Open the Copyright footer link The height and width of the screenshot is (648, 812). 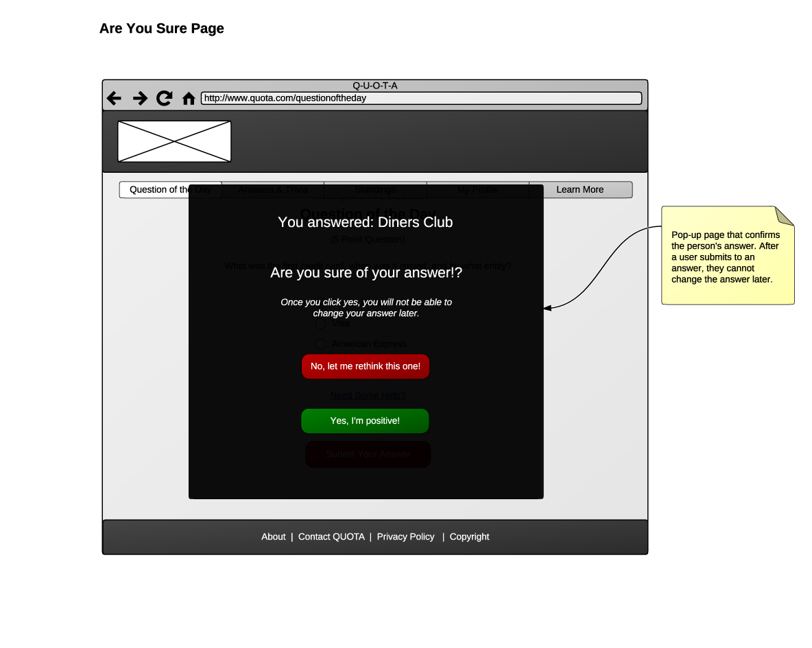[x=469, y=537]
